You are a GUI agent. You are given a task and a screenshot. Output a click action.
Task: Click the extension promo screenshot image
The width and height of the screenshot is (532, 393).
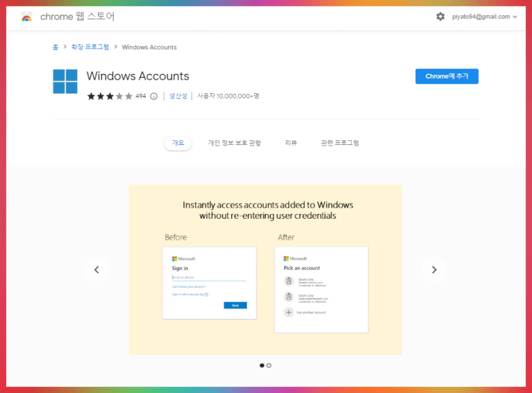pyautogui.click(x=265, y=270)
